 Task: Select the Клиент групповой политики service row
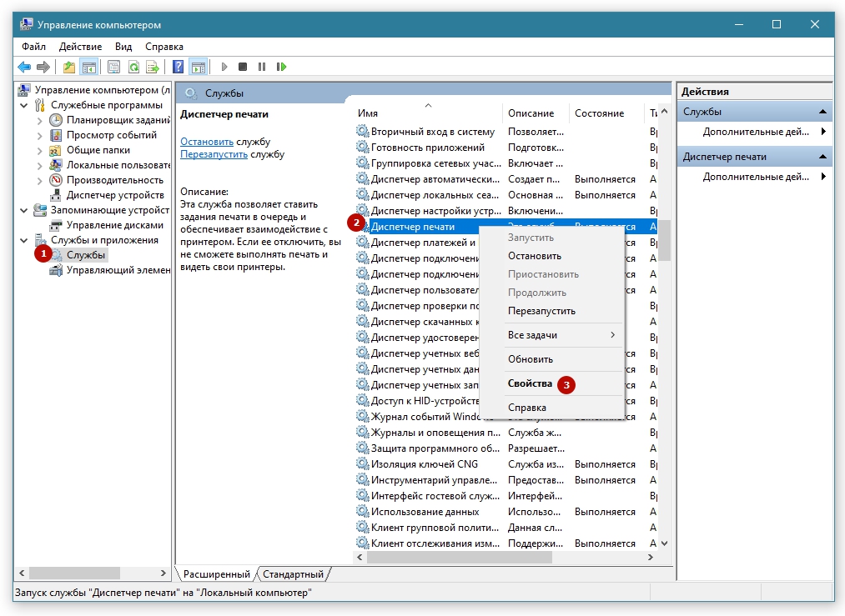(x=506, y=527)
